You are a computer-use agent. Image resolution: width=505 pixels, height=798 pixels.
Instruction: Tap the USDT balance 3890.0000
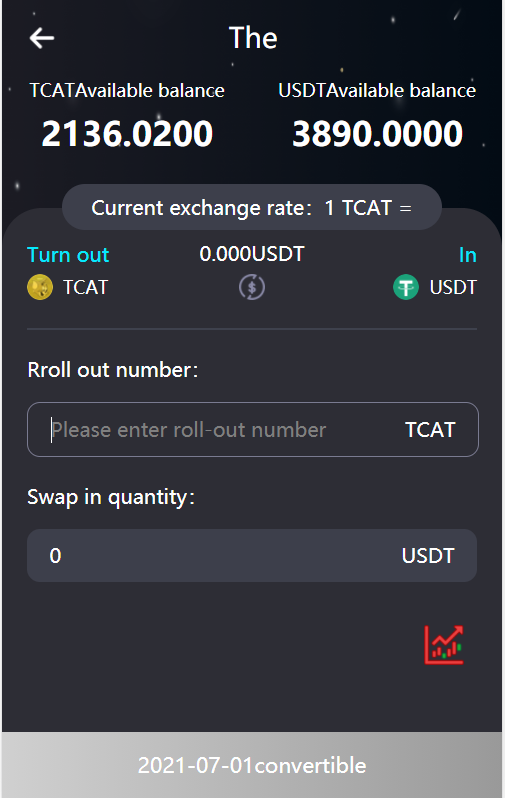point(377,134)
